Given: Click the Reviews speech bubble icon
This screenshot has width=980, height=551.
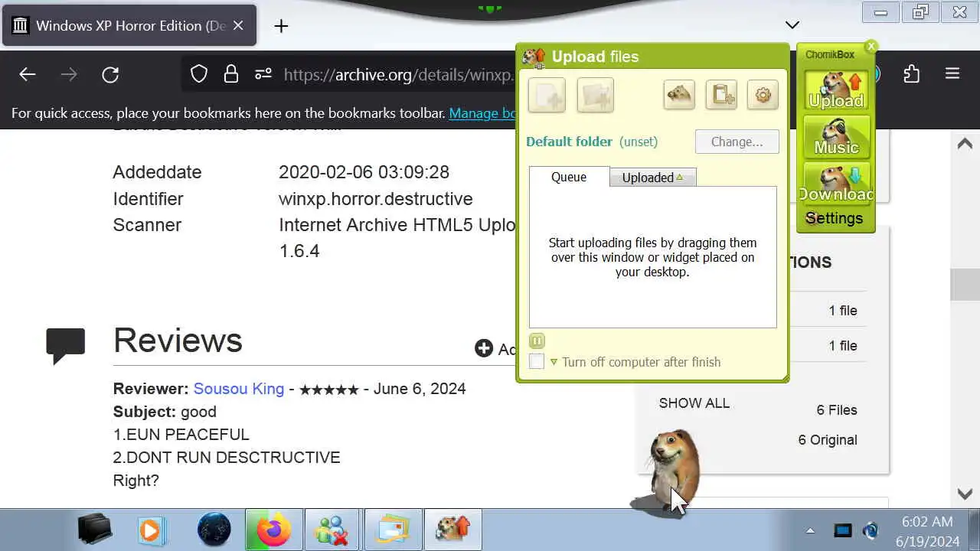Looking at the screenshot, I should [x=66, y=346].
